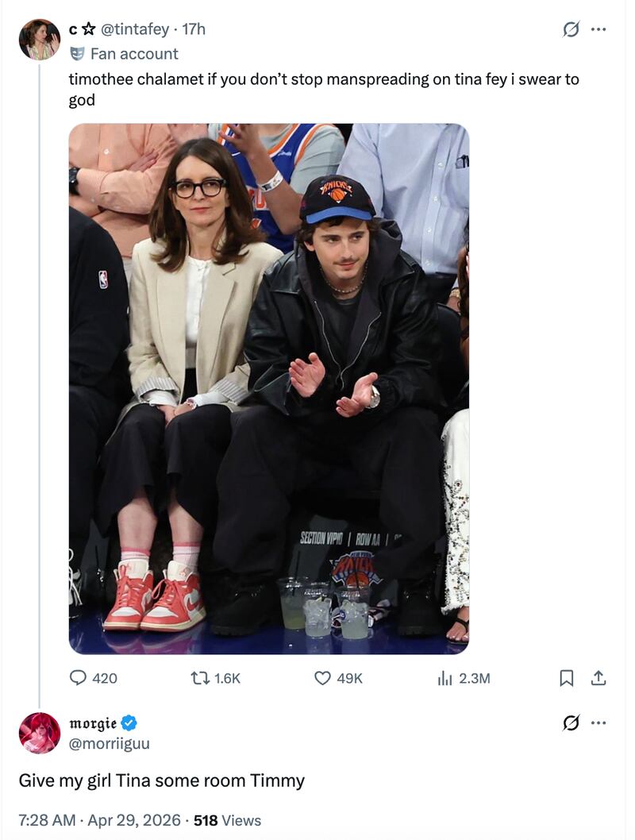Click the Grok icon on morgie's reply

570,722
